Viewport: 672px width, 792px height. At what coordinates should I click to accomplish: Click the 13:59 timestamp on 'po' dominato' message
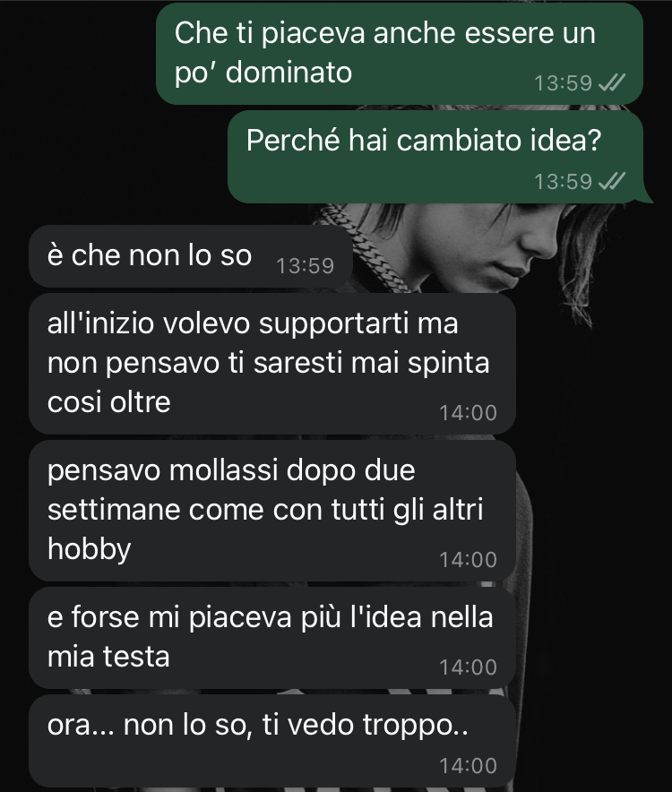coord(563,82)
